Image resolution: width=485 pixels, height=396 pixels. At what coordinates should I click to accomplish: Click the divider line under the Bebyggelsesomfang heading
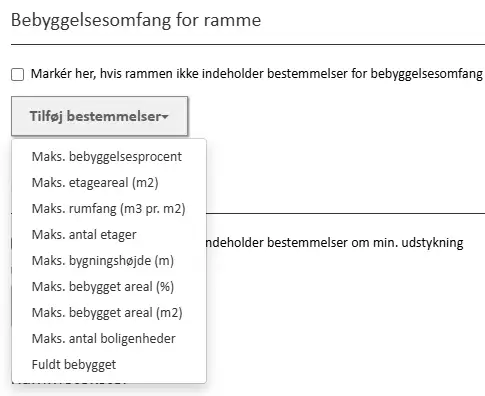[248, 44]
